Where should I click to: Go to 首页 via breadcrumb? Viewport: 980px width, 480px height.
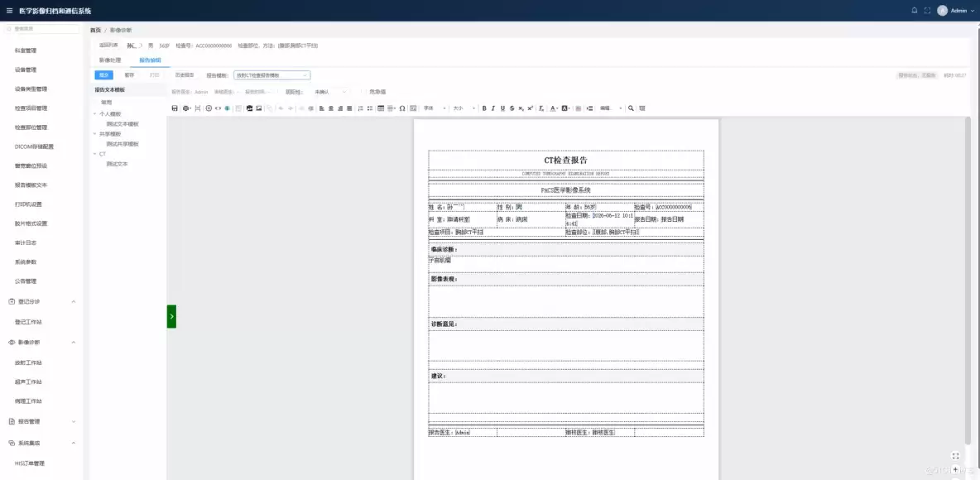[96, 30]
